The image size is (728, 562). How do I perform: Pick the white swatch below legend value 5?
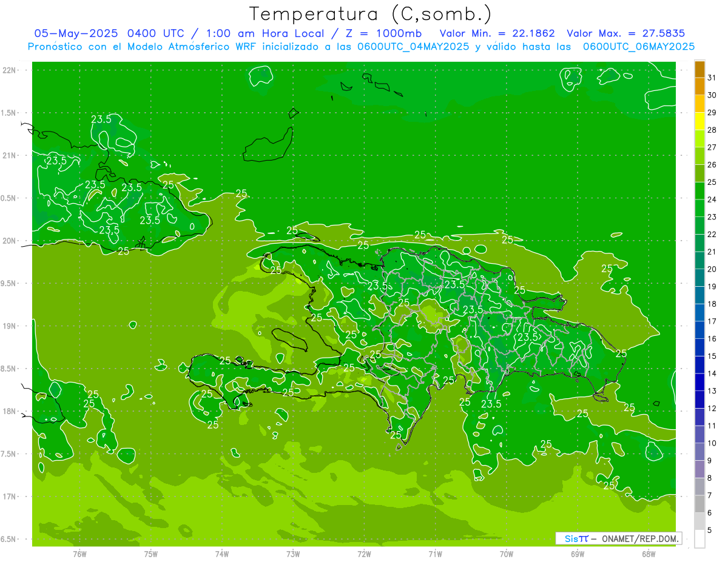click(x=699, y=539)
